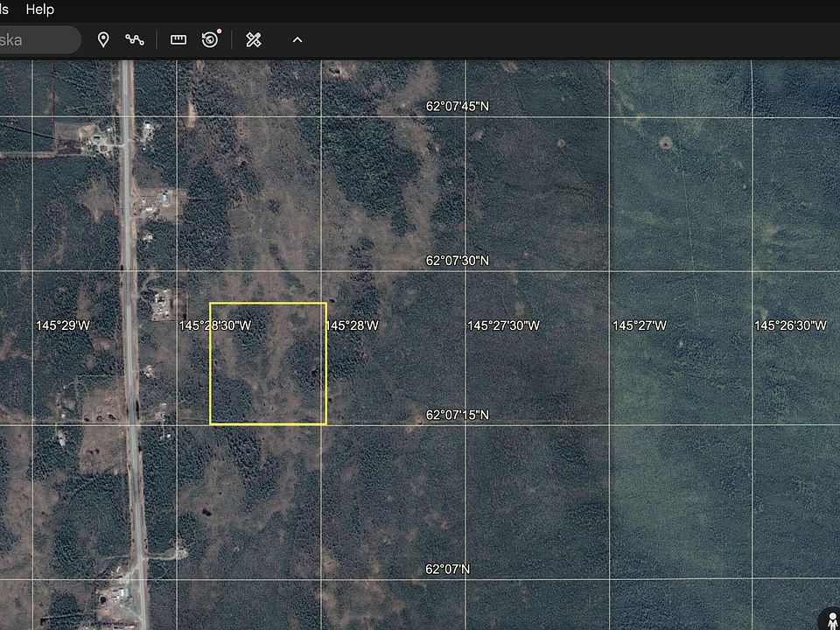Click the 62°07'45"N latitude label
Screen dimensions: 840x630
click(458, 106)
